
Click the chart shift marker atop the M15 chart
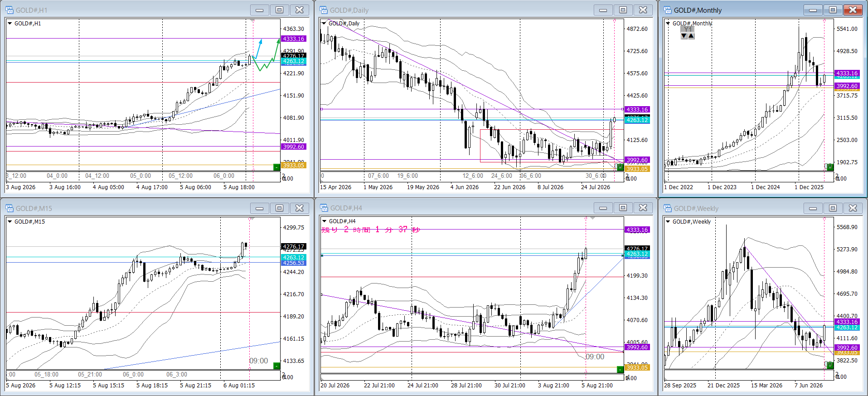pyautogui.click(x=252, y=219)
